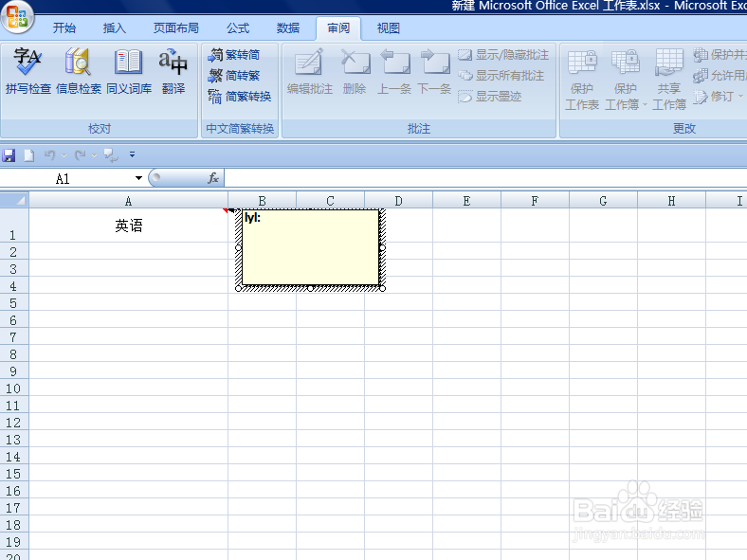747x560 pixels.
Task: Click inside the lyl: comment box
Action: click(x=310, y=247)
